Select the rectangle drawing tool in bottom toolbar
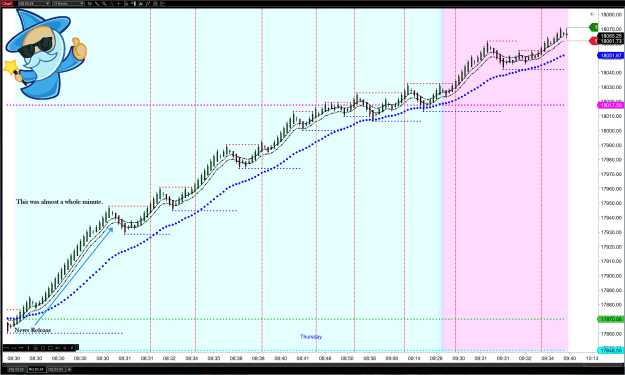625x375 pixels. [50, 348]
